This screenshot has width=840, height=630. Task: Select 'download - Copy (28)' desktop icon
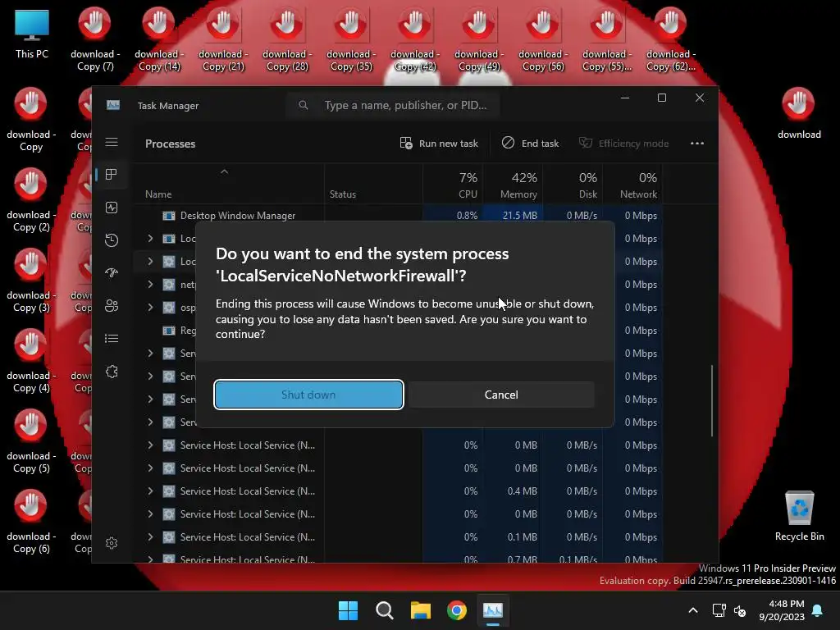[x=286, y=39]
